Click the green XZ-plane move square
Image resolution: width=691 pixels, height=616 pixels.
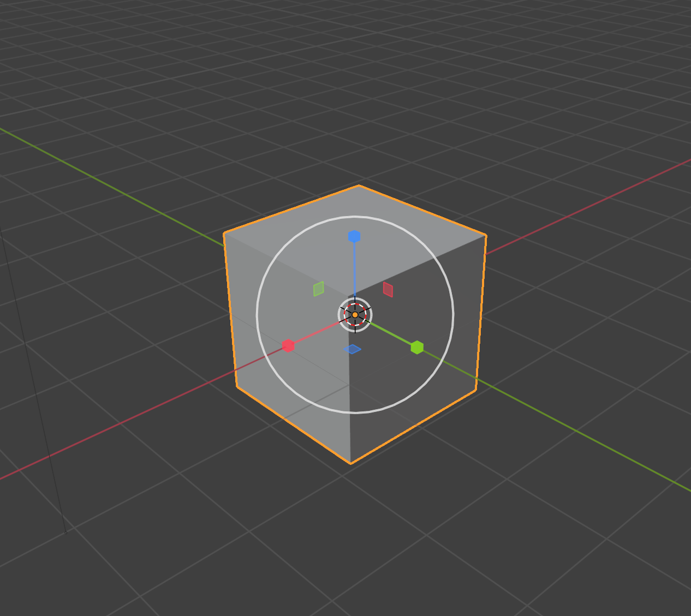(x=319, y=289)
